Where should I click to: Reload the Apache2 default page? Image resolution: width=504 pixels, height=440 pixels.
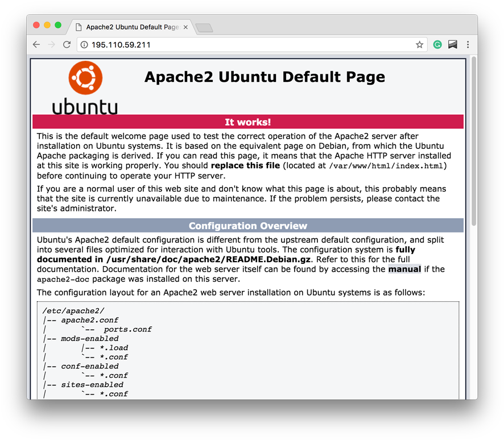tap(67, 44)
